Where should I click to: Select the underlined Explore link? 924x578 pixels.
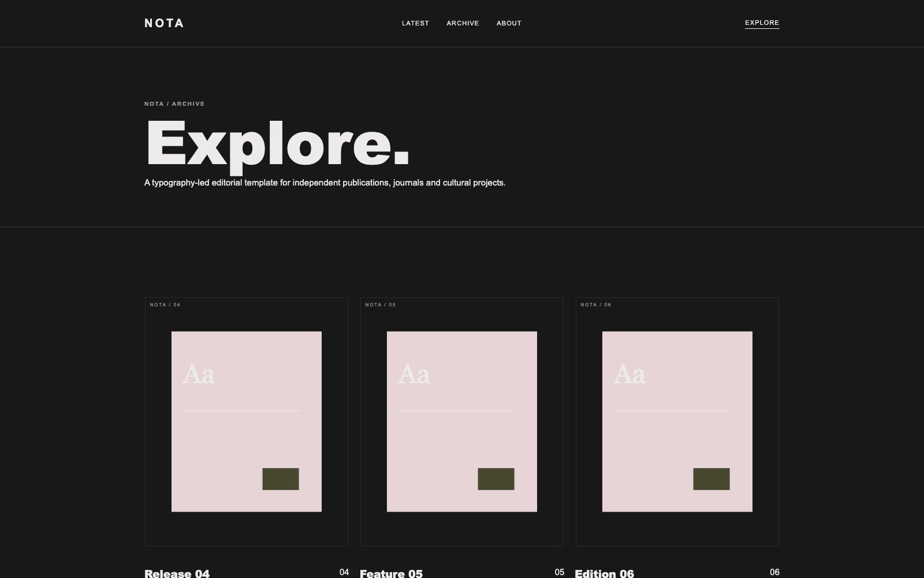coord(762,23)
